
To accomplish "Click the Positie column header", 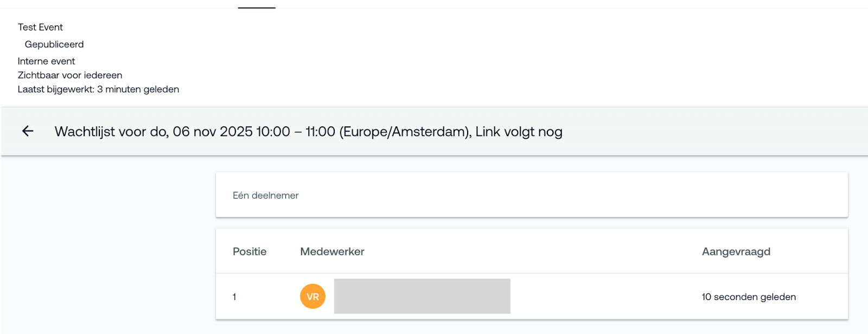I will (x=250, y=252).
